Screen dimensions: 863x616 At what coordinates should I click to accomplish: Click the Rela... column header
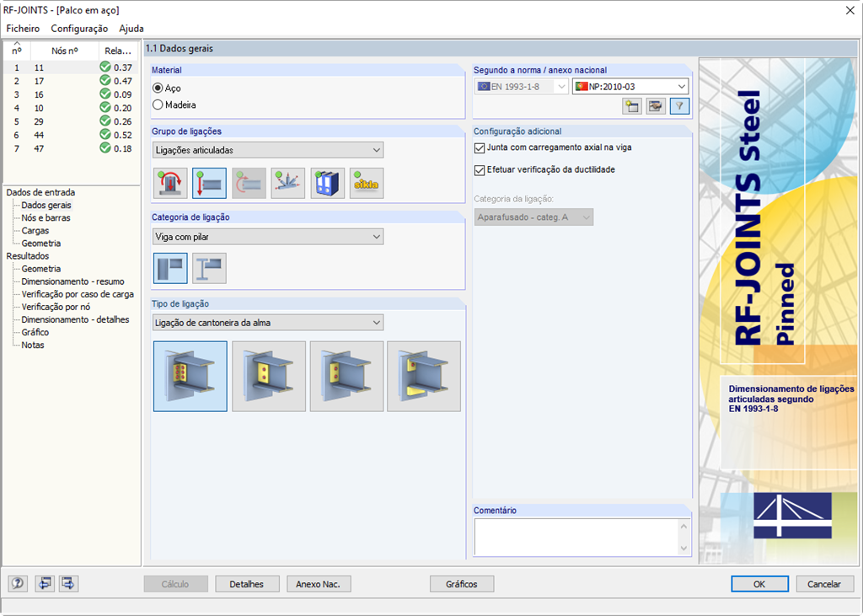(118, 51)
